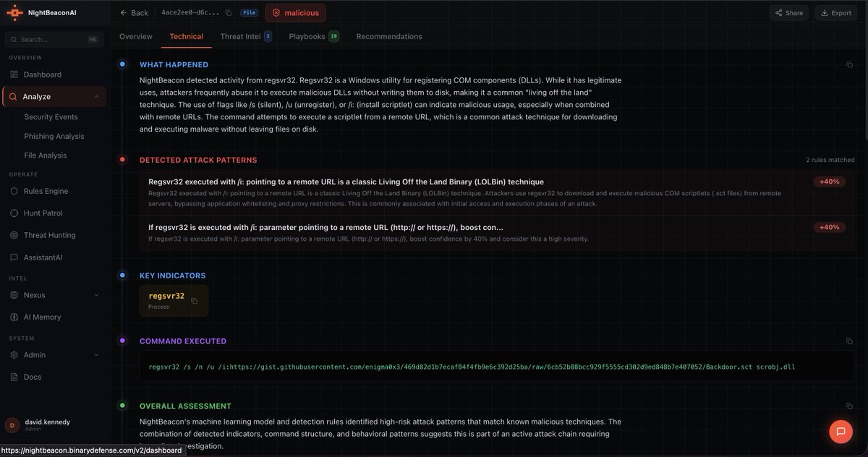This screenshot has width=868, height=457.
Task: Switch to the Technical tab
Action: (187, 36)
